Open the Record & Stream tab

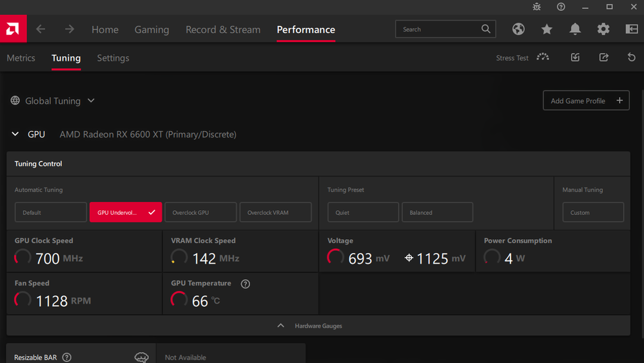tap(223, 30)
